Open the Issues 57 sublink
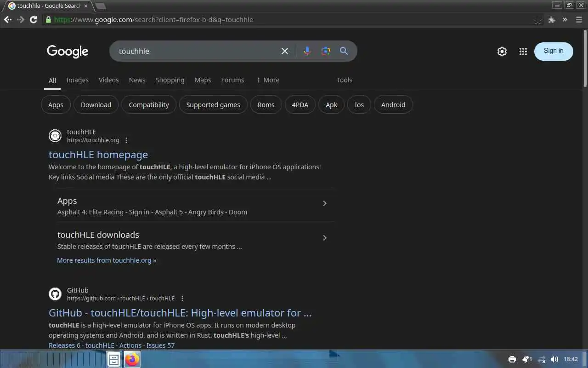Screen dimensions: 588x368 coord(160,345)
